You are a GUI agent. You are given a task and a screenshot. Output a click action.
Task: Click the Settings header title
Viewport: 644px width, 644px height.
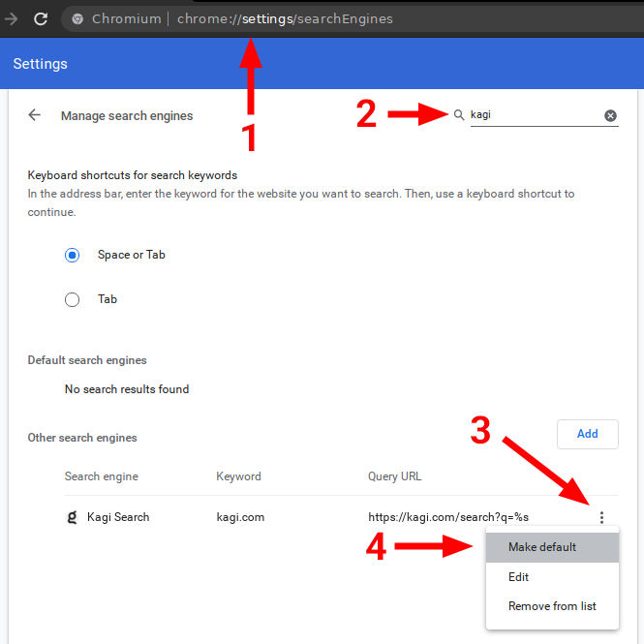(41, 64)
